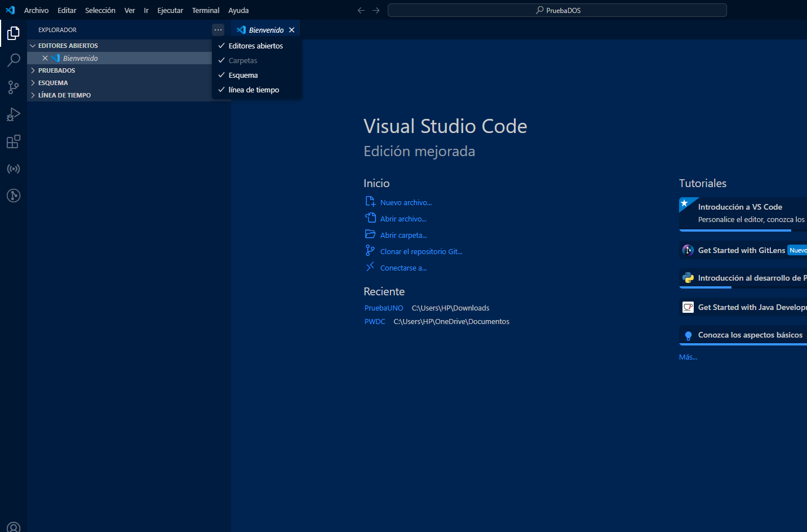This screenshot has height=532, width=807.
Task: Click the Explorer views and more actions ellipsis
Action: point(218,30)
